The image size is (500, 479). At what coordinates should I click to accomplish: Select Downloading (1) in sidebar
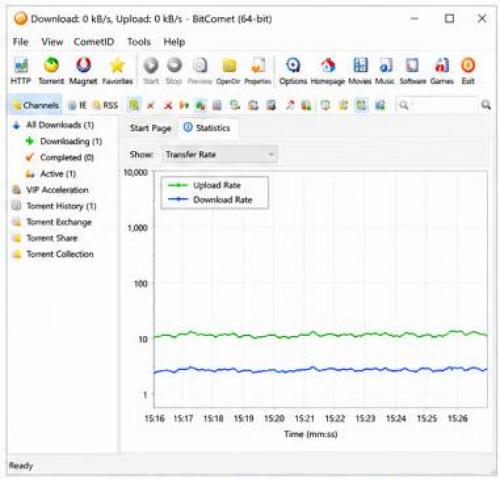(71, 141)
